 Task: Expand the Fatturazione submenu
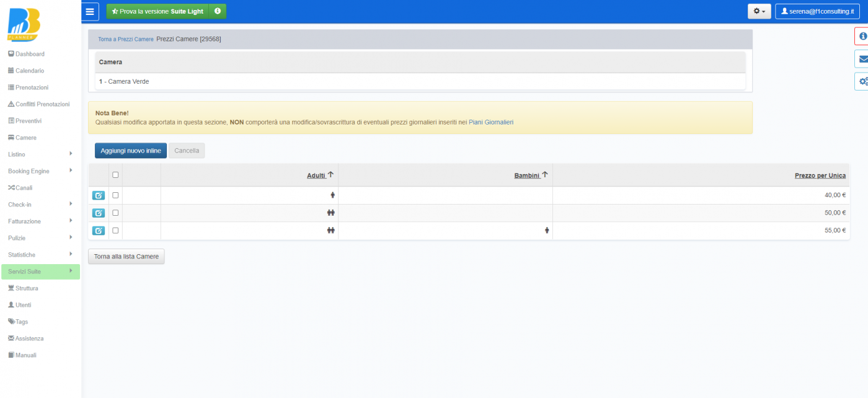(40, 221)
